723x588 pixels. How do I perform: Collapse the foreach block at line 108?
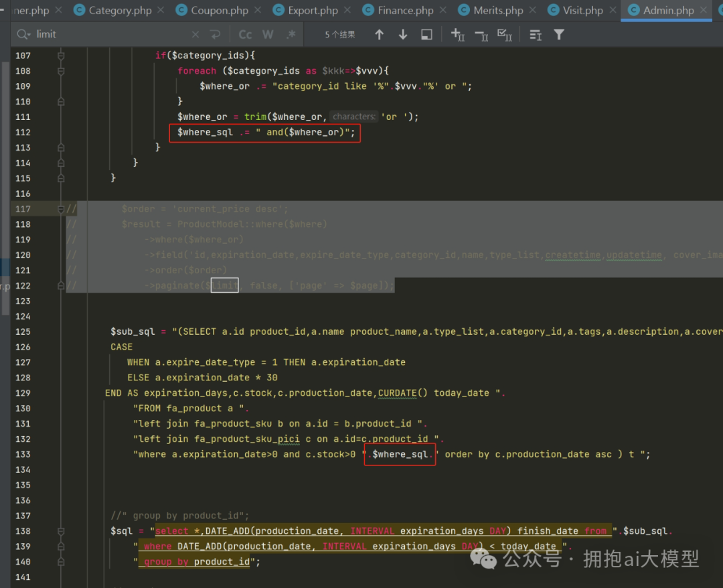pos(61,71)
